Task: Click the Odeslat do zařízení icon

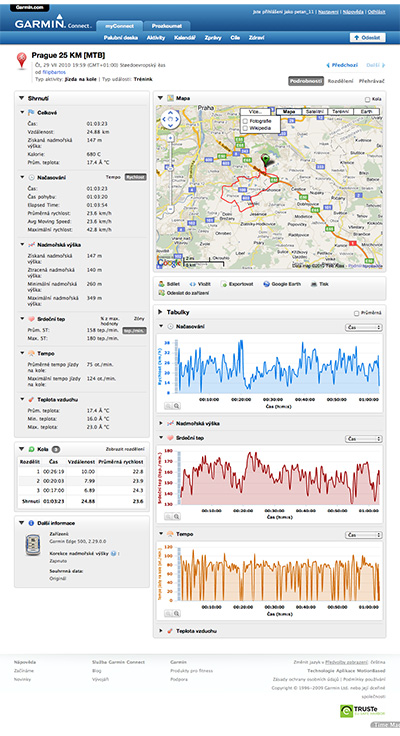Action: (161, 293)
